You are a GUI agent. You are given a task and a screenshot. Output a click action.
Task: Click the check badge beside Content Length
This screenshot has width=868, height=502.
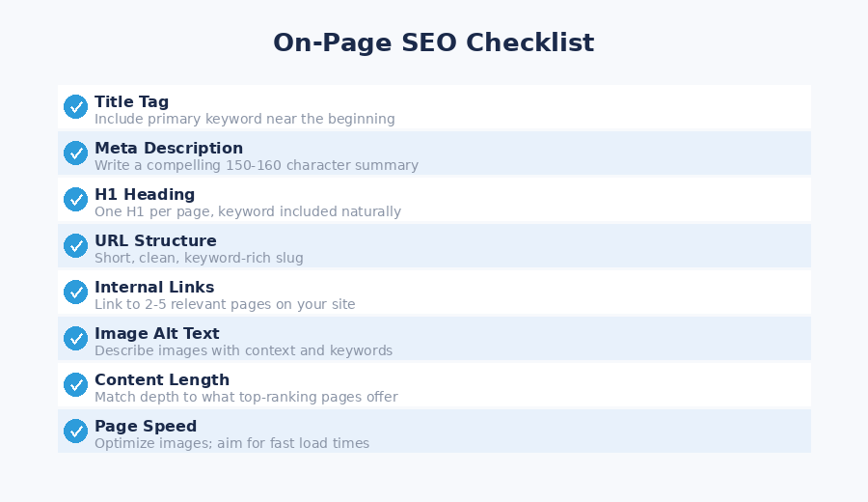point(75,385)
